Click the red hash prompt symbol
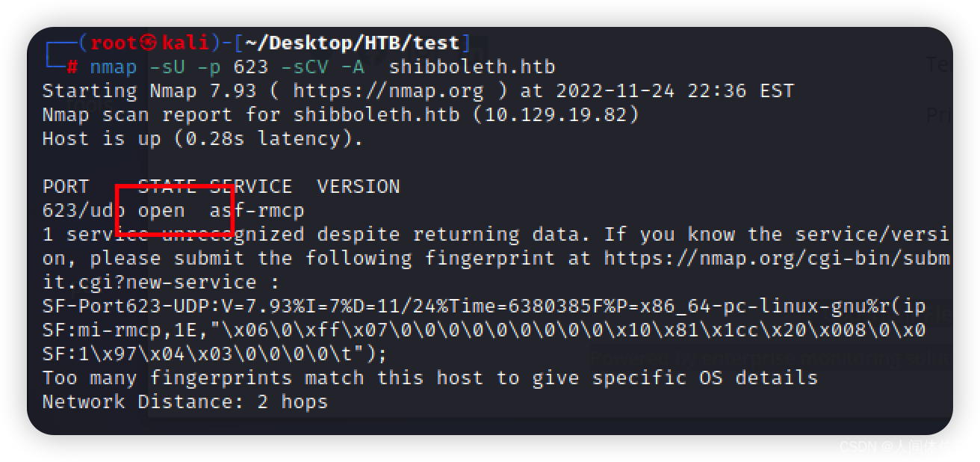980x462 pixels. coord(72,67)
